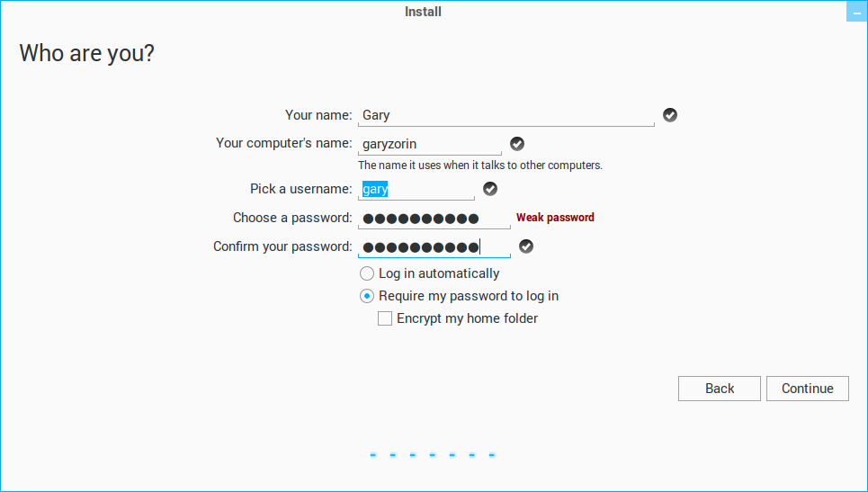The width and height of the screenshot is (868, 492).
Task: Click the first installer progress dot
Action: point(372,455)
